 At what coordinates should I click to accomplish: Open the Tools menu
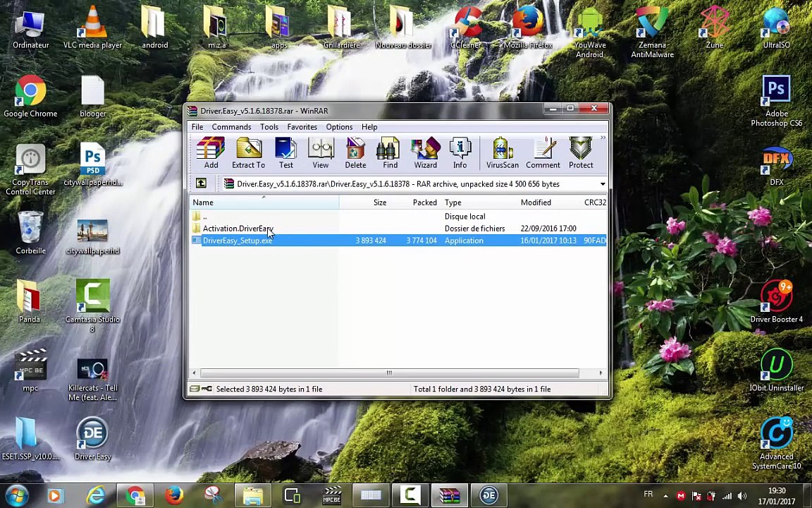pyautogui.click(x=269, y=127)
